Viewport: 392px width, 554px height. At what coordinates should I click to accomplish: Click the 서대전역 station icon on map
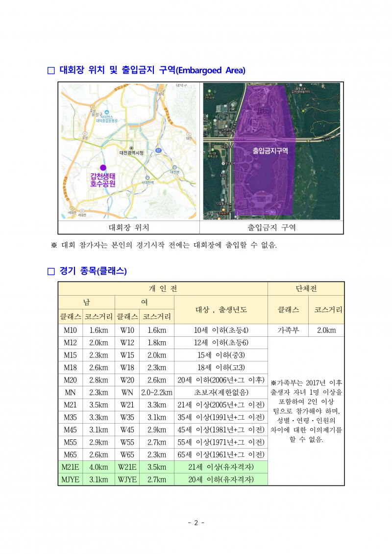[147, 177]
